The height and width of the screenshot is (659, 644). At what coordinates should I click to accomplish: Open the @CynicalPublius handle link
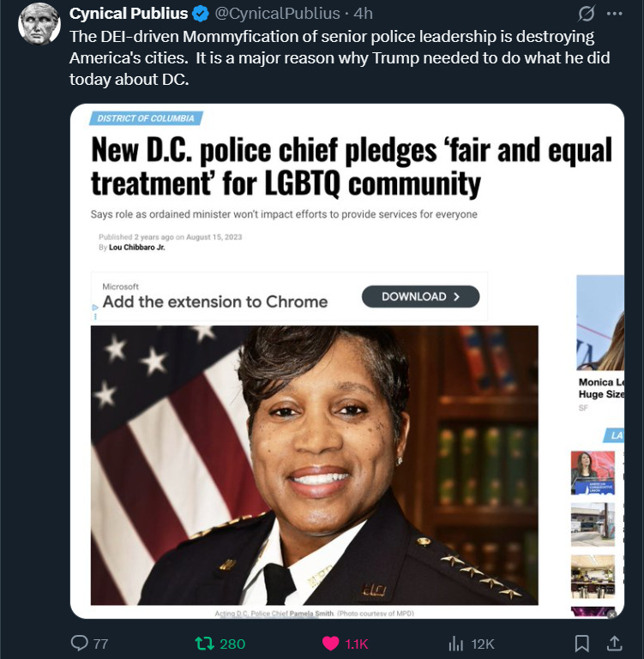[x=277, y=14]
